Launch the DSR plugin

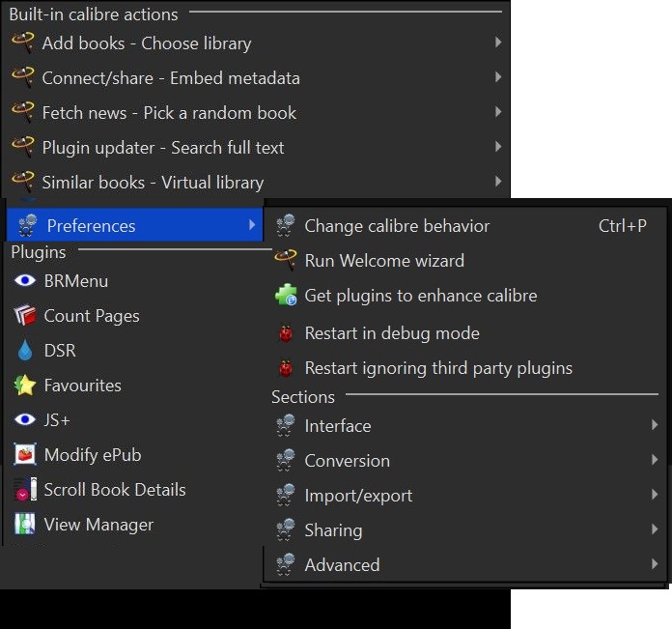point(133,350)
